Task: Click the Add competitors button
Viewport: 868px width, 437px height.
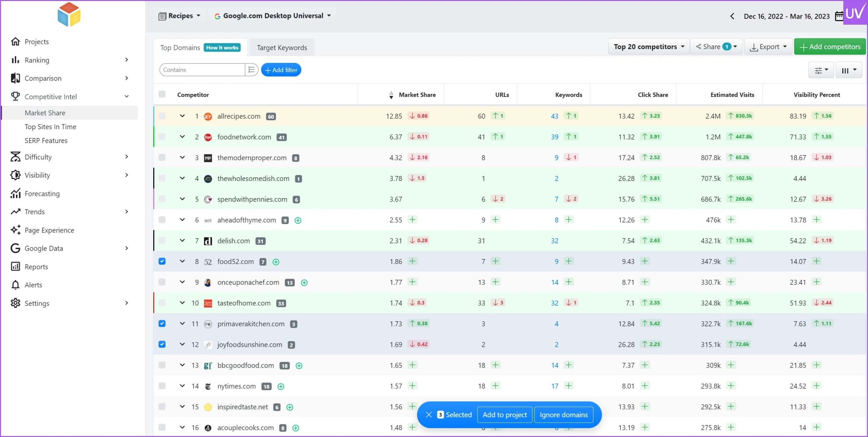Action: [x=830, y=46]
